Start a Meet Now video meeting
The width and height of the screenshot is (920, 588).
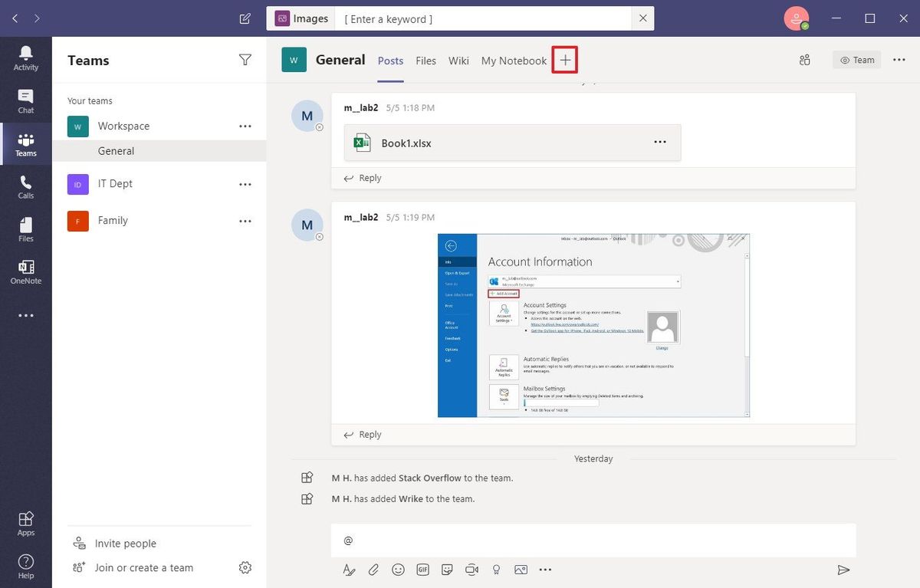[x=472, y=570]
